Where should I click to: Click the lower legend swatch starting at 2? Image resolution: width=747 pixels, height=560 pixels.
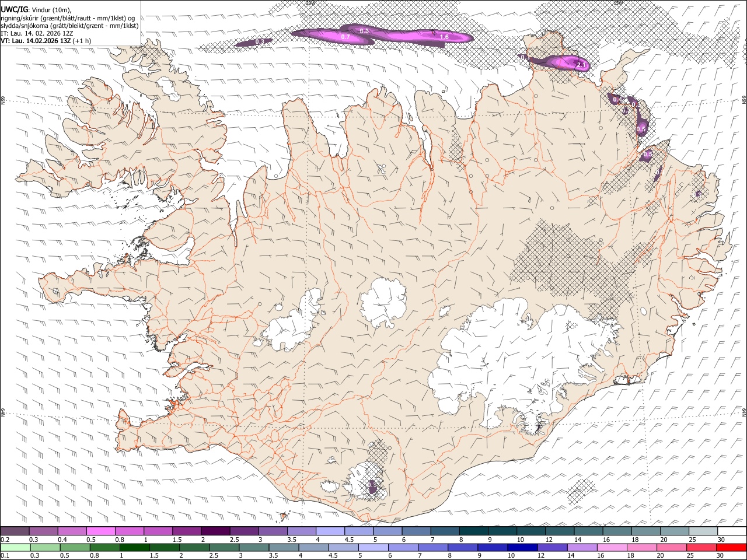coord(194,547)
